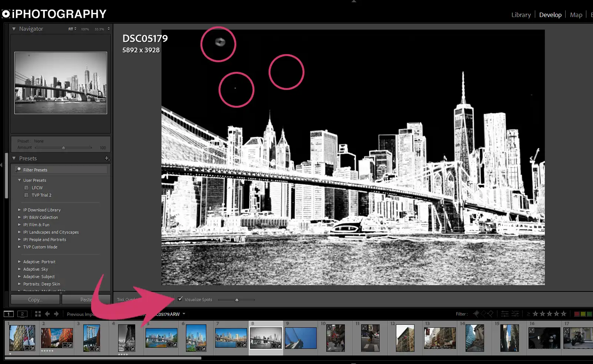The image size is (593, 364).
Task: Click the grid view icon in filmstrip bar
Action: click(x=38, y=314)
